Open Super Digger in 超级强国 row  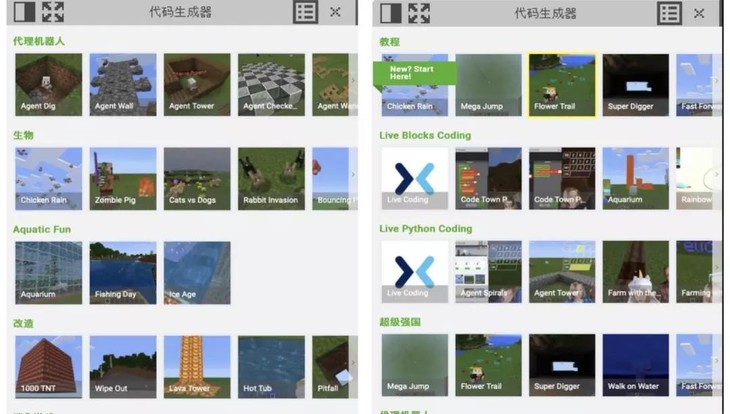tap(562, 365)
